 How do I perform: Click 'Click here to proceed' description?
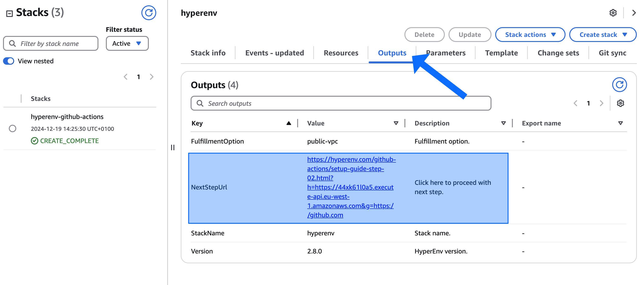(452, 187)
